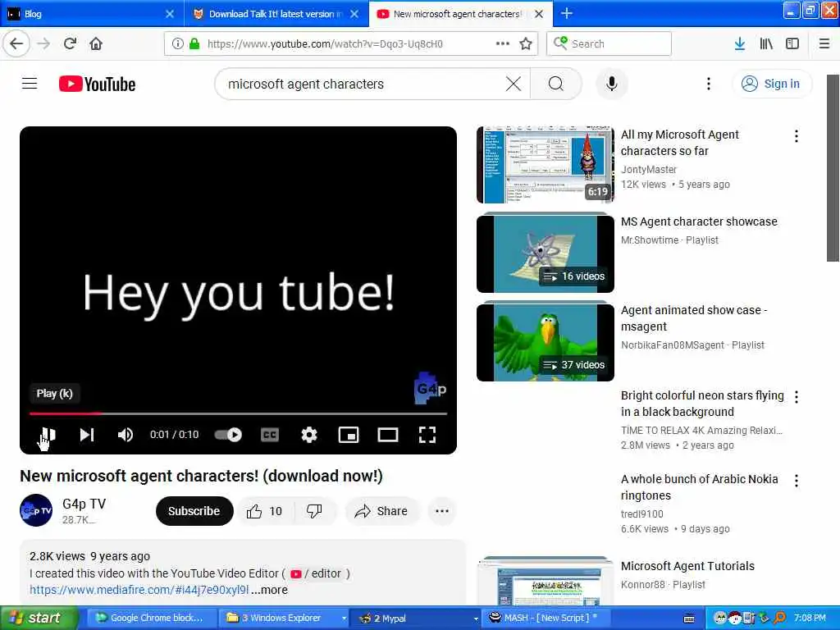Screen dimensions: 840x630
Task: Open Bright colorful neon stars video title
Action: (702, 404)
